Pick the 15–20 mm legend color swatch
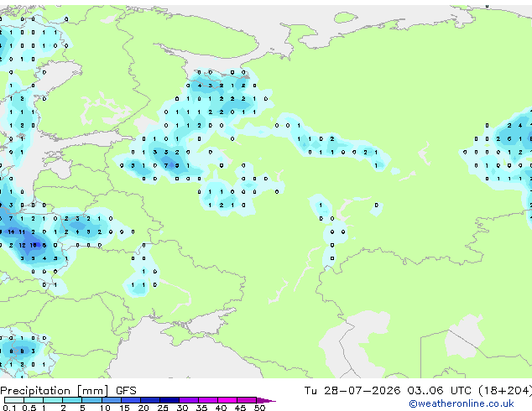This screenshot has width=532, height=411. coord(130,400)
